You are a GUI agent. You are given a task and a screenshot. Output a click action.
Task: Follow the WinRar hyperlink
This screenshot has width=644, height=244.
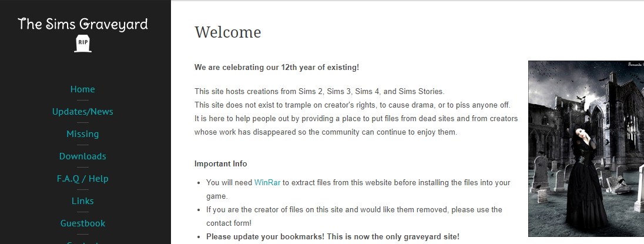pyautogui.click(x=267, y=183)
